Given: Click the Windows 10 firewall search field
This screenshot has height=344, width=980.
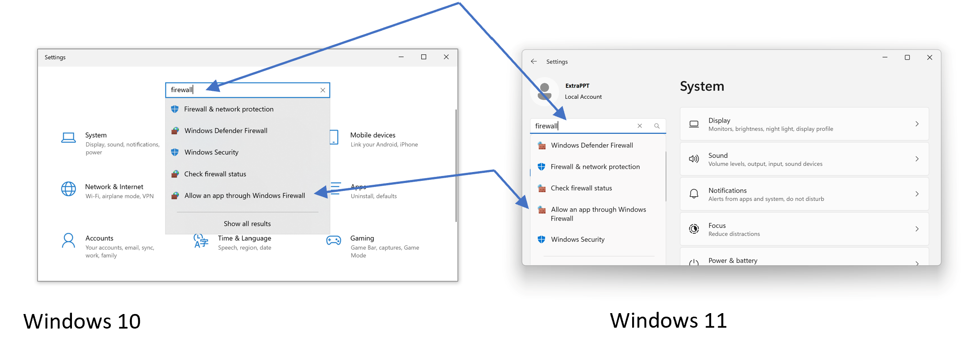Looking at the screenshot, I should pos(248,90).
